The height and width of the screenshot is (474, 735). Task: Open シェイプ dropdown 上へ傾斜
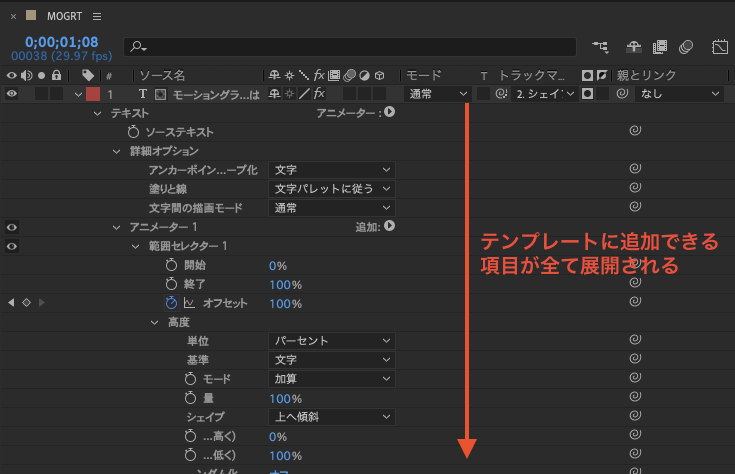point(332,417)
